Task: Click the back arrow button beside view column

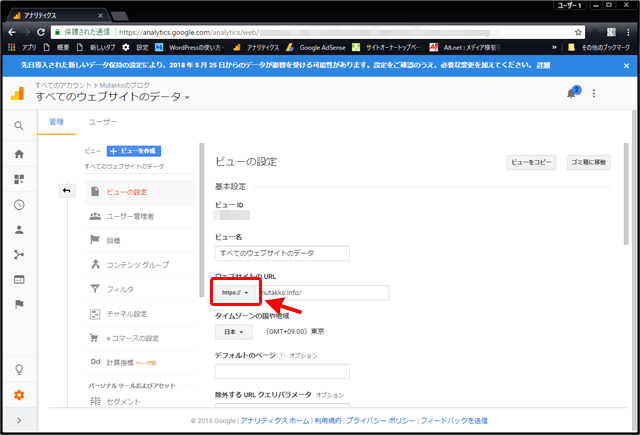Action: pyautogui.click(x=67, y=191)
